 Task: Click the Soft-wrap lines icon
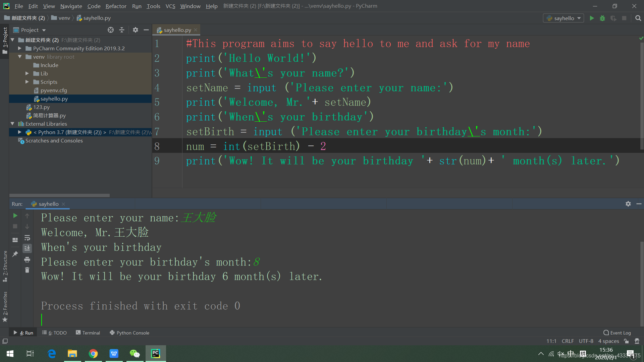(28, 239)
